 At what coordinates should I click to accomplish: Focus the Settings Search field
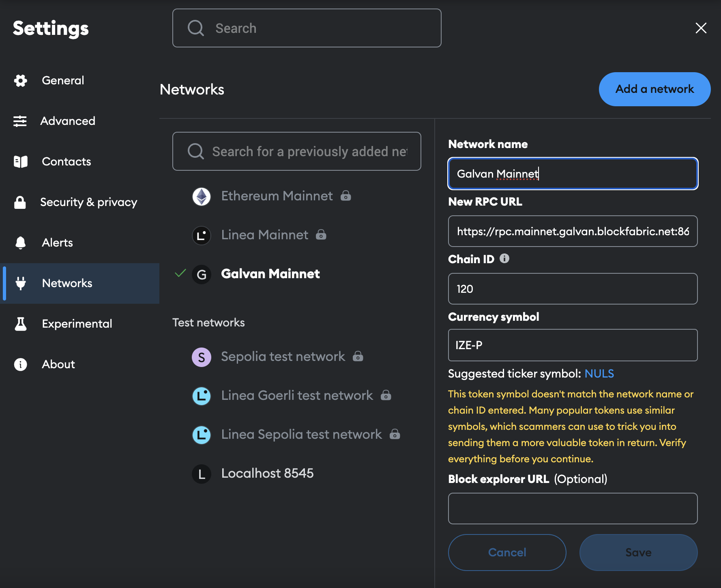(307, 28)
